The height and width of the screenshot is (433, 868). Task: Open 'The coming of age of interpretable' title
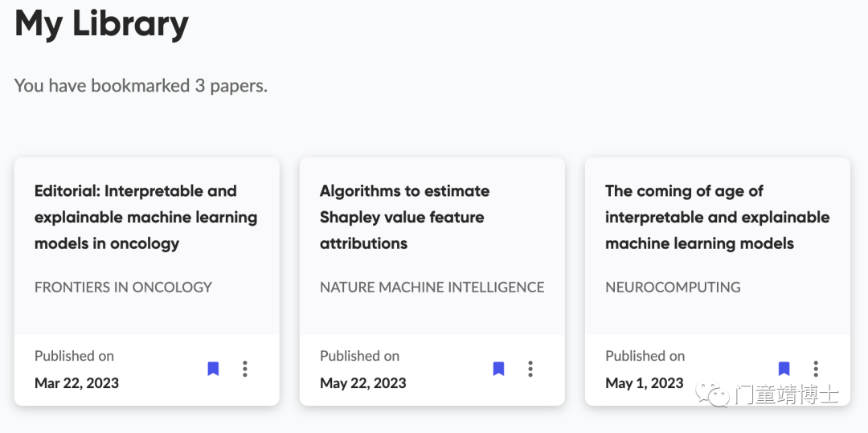pyautogui.click(x=718, y=218)
